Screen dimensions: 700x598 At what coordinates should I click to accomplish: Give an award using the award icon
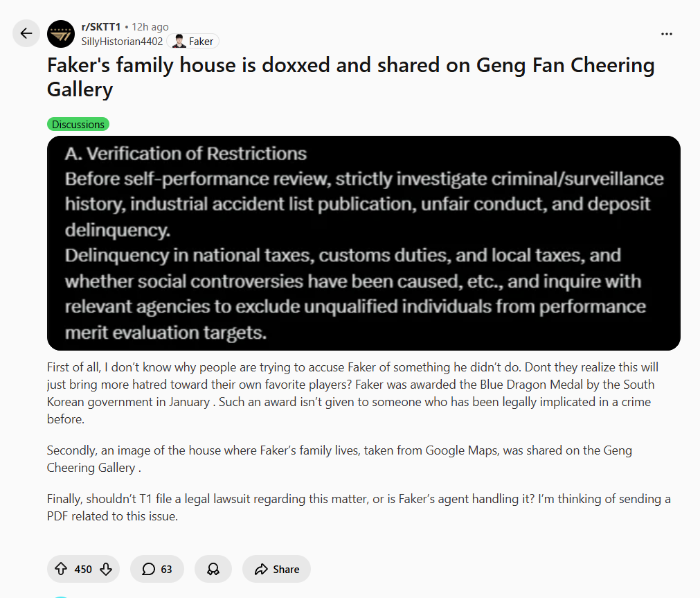pyautogui.click(x=213, y=568)
